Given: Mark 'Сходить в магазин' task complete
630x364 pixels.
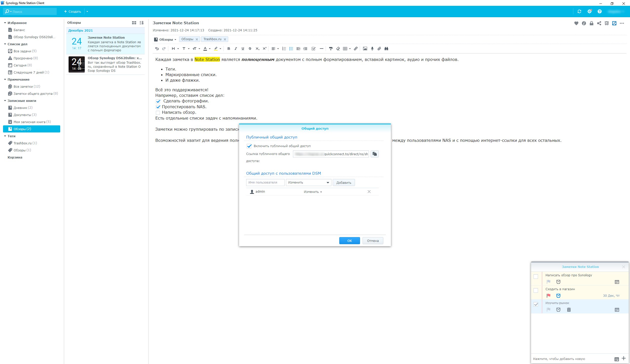Looking at the screenshot, I should point(536,290).
